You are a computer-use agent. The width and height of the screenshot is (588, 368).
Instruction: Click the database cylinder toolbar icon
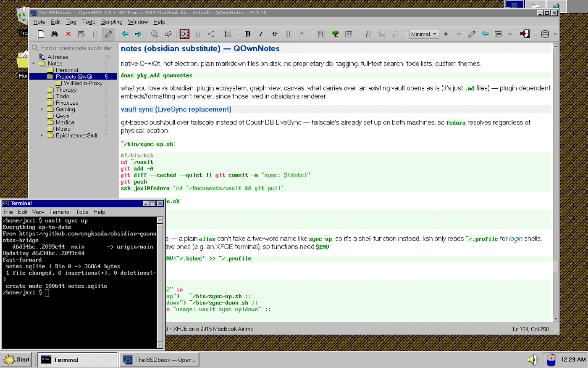545,34
